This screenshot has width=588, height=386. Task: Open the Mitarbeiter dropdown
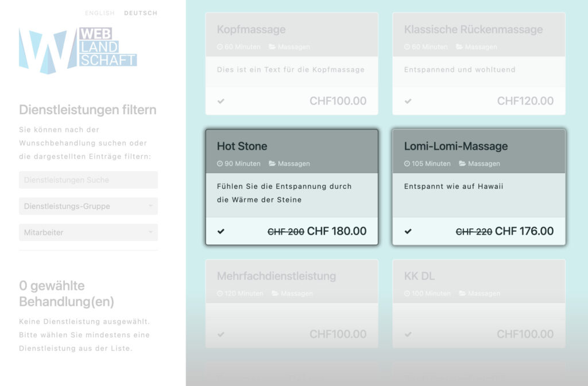(x=88, y=232)
